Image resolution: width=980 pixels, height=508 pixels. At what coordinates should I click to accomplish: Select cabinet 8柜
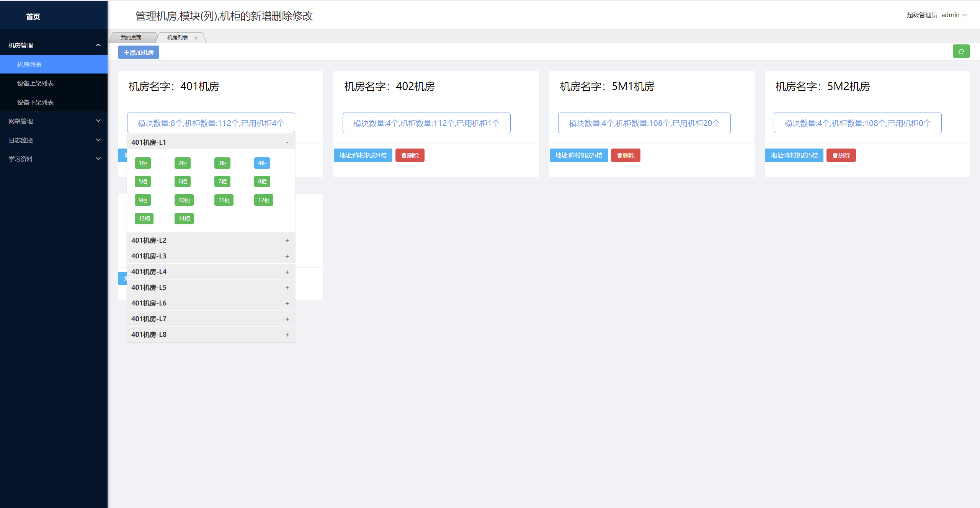tap(262, 181)
